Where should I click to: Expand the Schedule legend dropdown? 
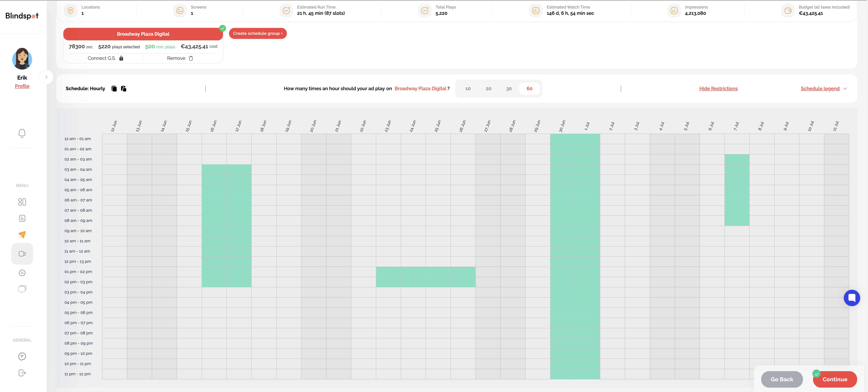[x=823, y=89]
